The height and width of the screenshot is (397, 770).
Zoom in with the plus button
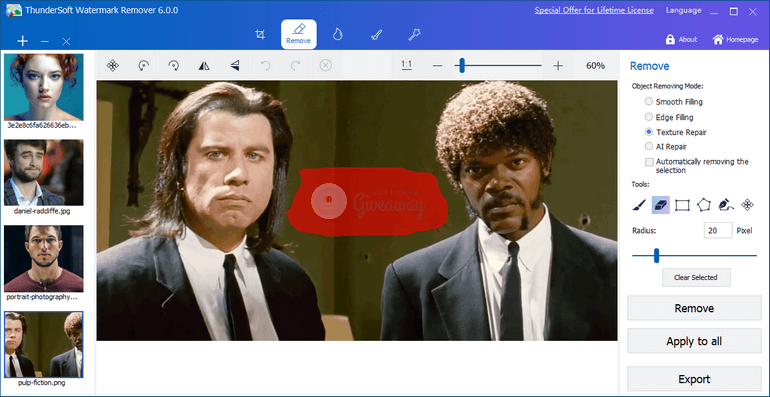tap(558, 66)
